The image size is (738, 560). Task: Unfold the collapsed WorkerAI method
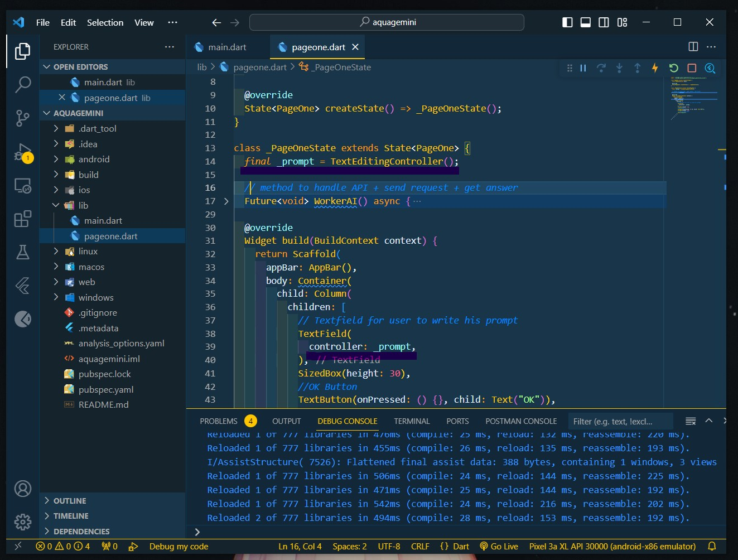coord(226,201)
